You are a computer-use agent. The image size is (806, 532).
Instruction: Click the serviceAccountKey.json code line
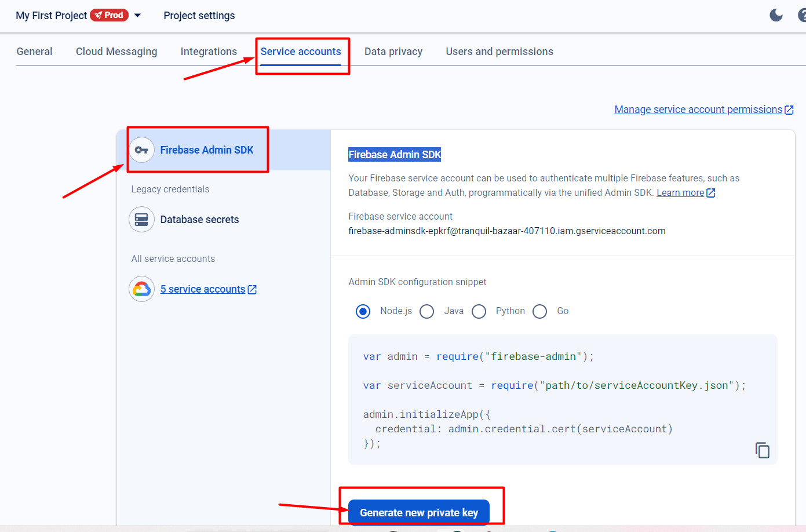click(555, 385)
